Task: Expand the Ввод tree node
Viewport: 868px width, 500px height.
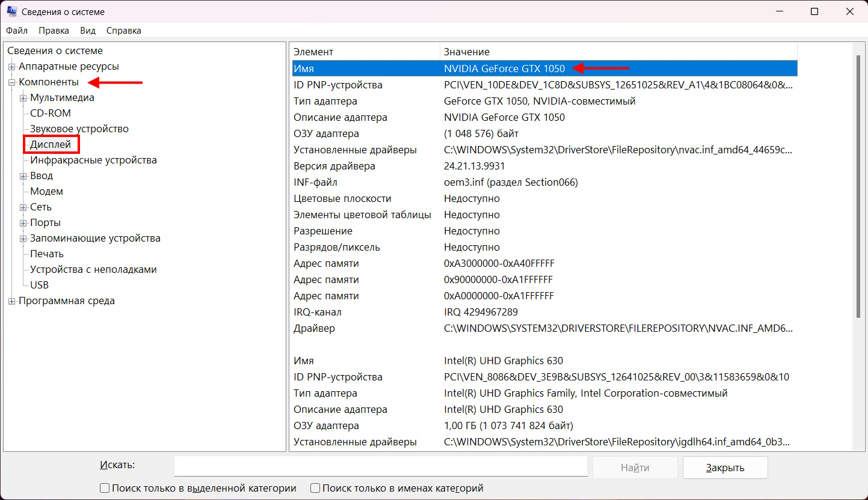Action: coord(23,176)
